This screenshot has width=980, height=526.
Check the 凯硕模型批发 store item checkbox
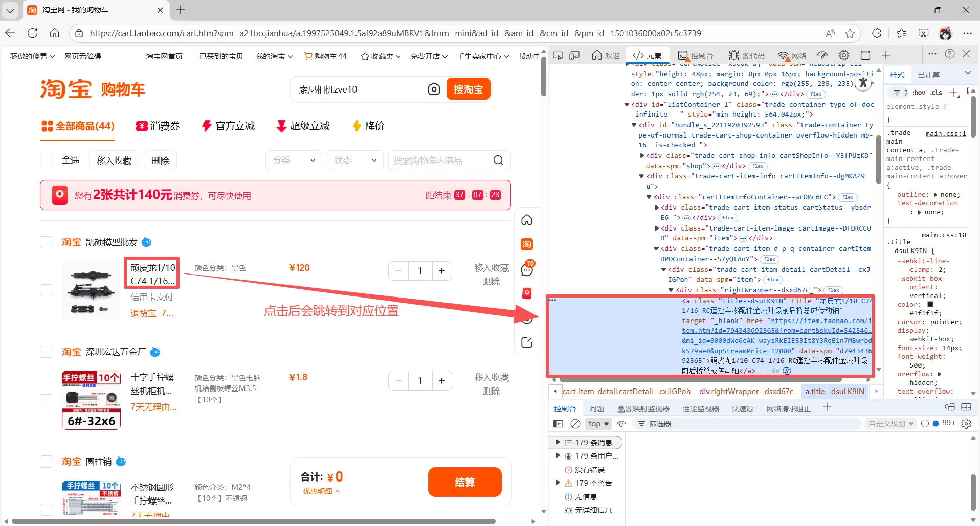click(46, 242)
